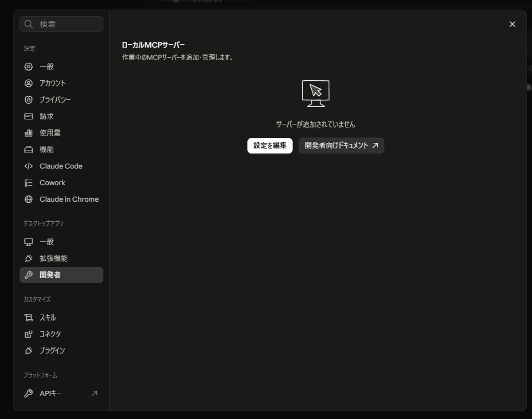
Task: Open 機能 settings
Action: coord(61,149)
